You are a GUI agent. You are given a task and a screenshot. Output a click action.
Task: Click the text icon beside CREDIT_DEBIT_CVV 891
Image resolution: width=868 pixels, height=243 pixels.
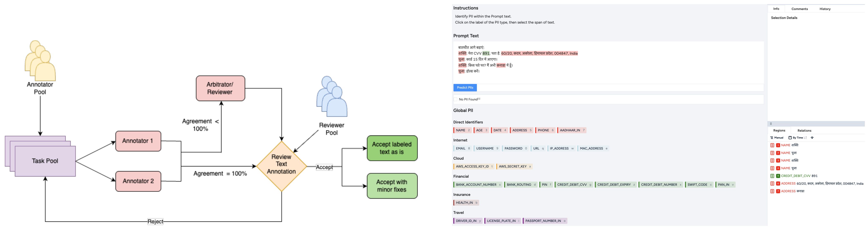tap(772, 176)
